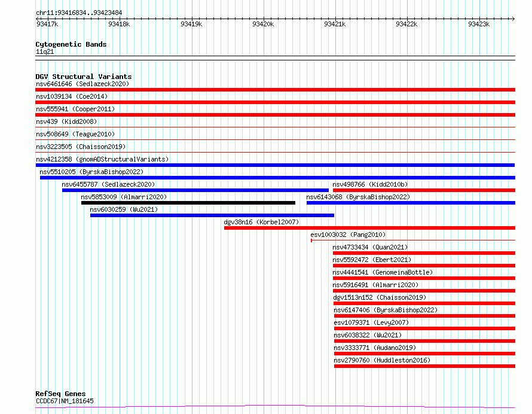
Task: Click the 93419k ruler label
Action: coord(191,24)
